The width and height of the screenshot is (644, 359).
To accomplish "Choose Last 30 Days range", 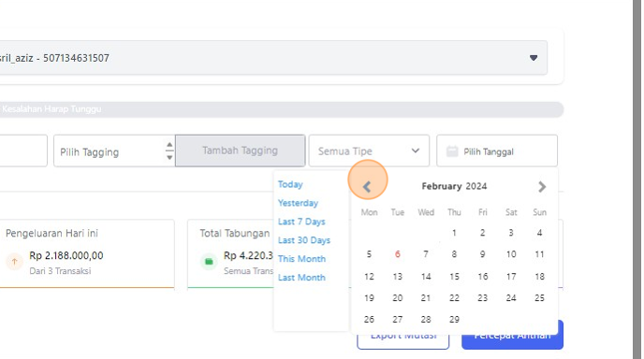I will 304,240.
